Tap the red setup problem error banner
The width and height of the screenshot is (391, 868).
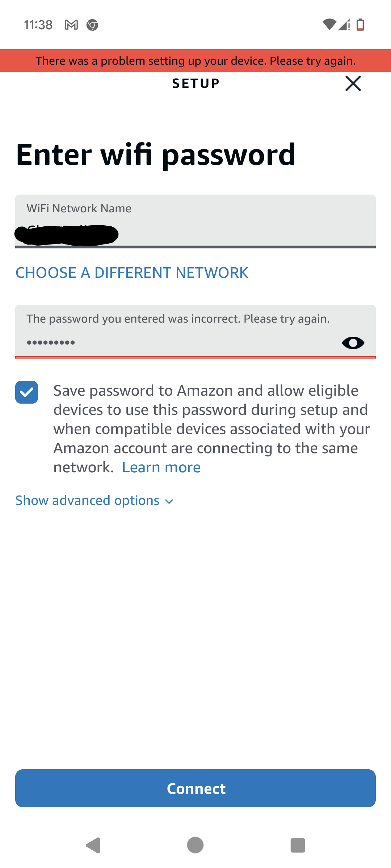click(195, 61)
